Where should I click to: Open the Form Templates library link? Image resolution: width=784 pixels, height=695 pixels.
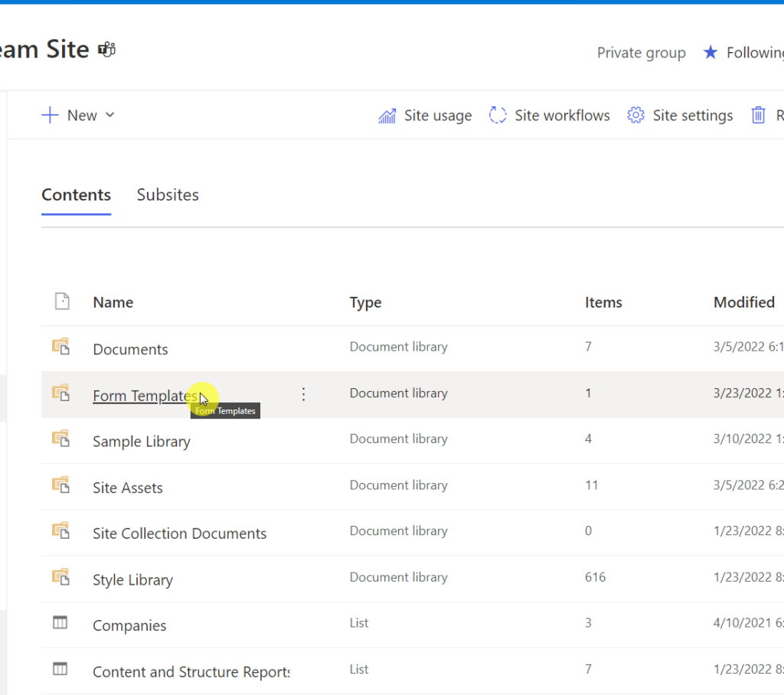coord(145,396)
